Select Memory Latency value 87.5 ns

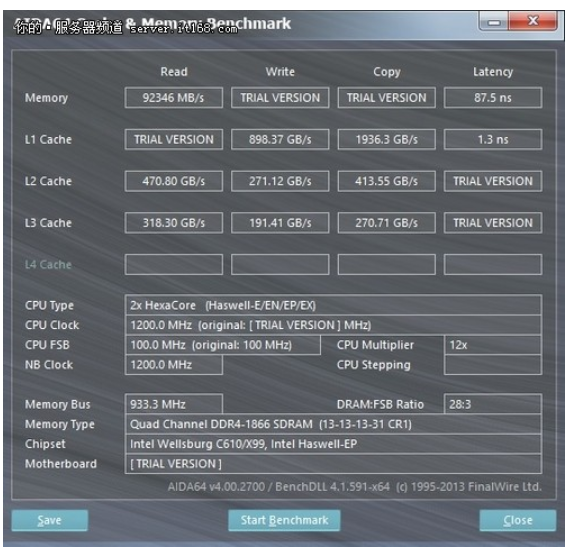[x=493, y=98]
